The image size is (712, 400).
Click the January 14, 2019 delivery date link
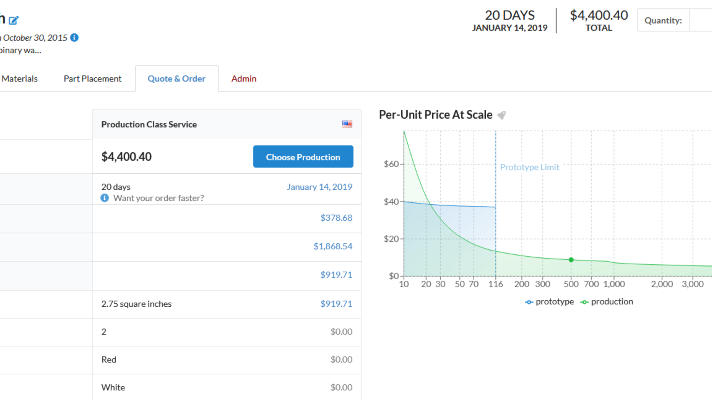tap(319, 187)
